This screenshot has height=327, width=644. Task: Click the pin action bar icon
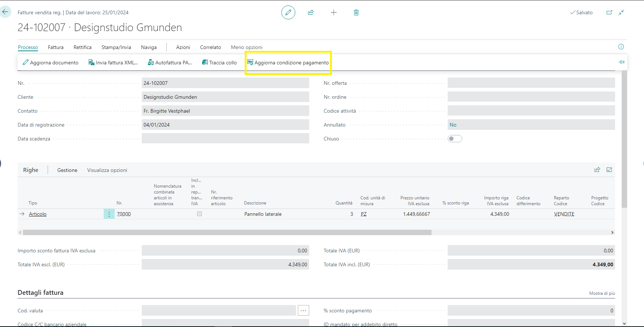tap(621, 62)
